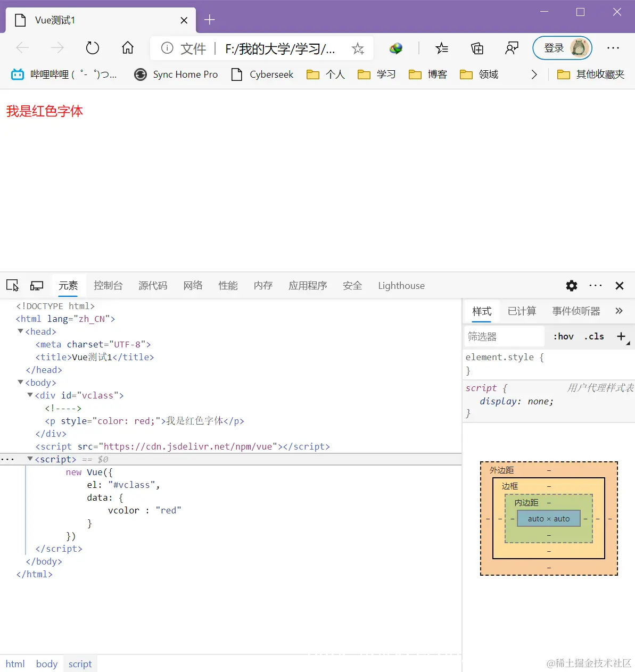Collapse the body node
The height and width of the screenshot is (672, 635).
(20, 383)
